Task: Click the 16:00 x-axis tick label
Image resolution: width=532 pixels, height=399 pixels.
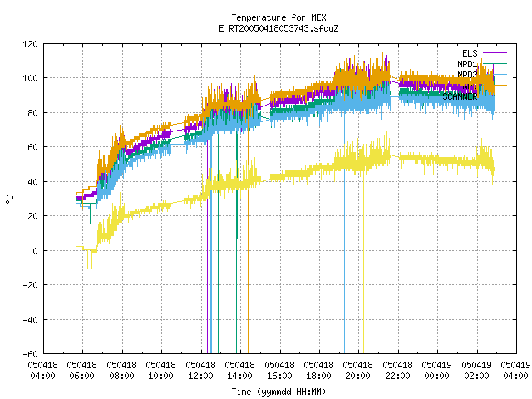Action: click(x=279, y=376)
